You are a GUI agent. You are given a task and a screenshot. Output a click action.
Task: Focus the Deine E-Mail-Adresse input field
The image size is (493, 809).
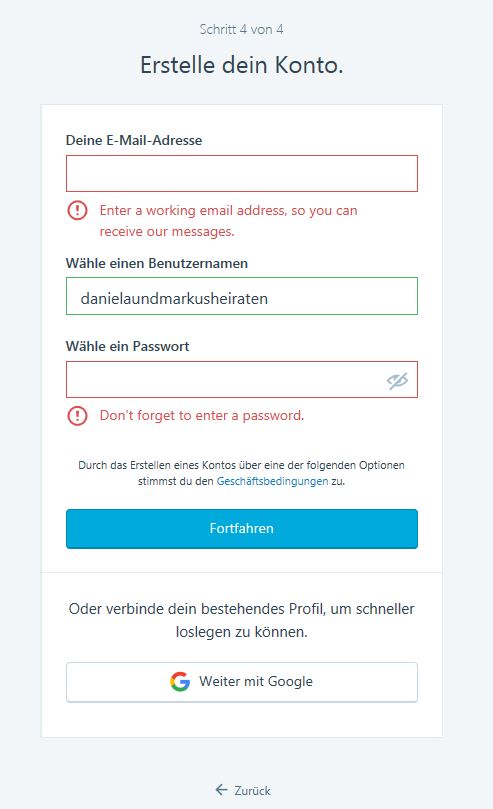242,173
